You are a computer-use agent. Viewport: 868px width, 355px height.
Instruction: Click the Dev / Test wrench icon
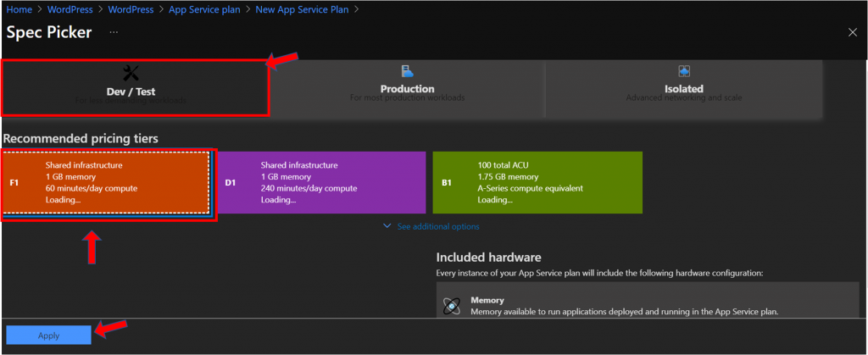131,72
